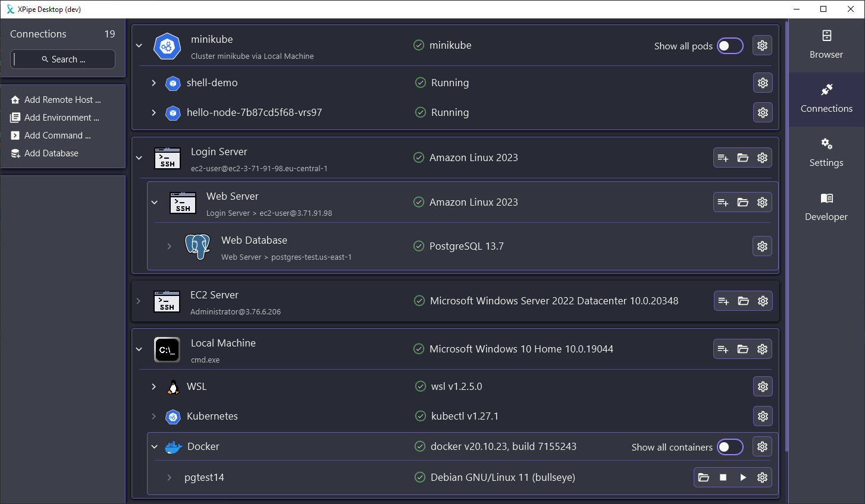Viewport: 865px width, 504px height.
Task: Expand the WSL entry
Action: coord(153,386)
